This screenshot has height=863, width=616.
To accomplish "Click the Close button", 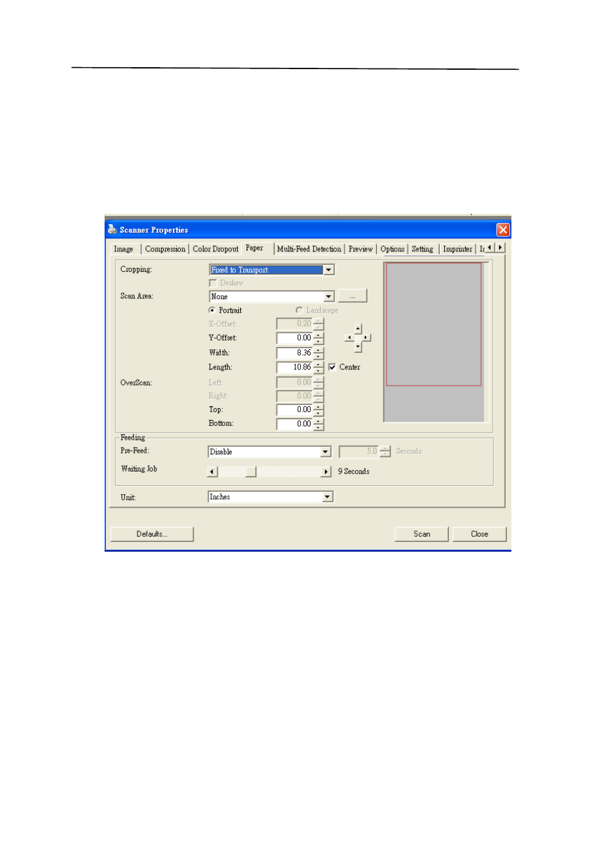I will coord(479,534).
